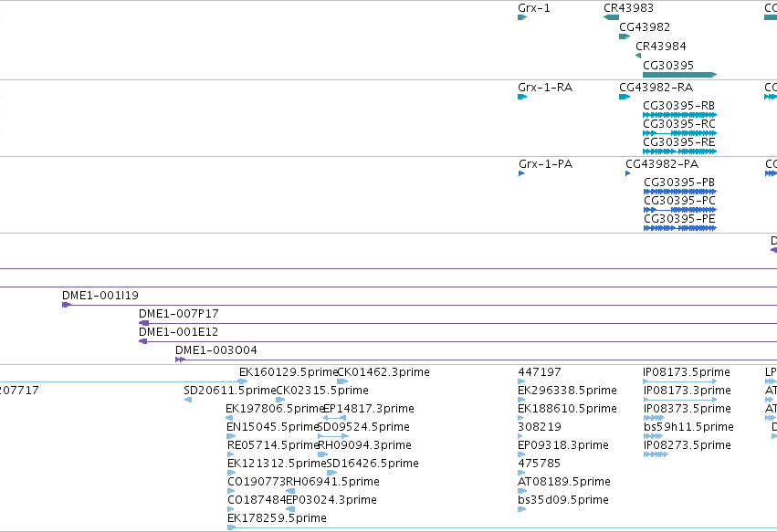Click the CG30395-RC transcript label
The image size is (777, 532).
click(679, 124)
